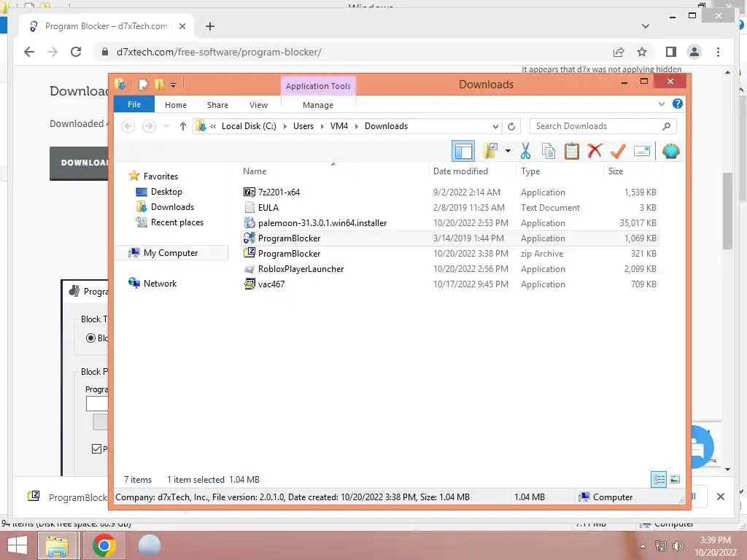Select Downloads in the navigation pane

(172, 206)
